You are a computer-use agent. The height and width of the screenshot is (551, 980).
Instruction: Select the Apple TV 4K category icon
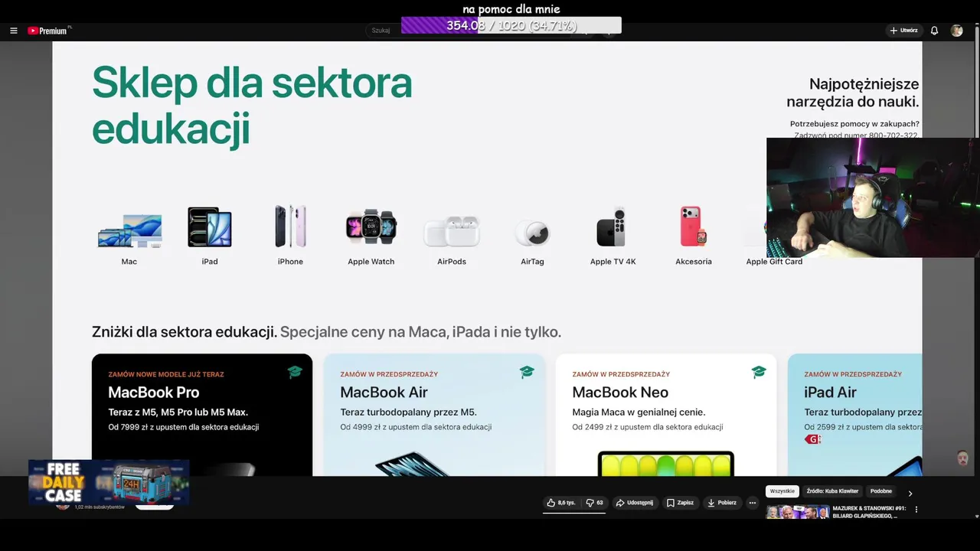(612, 227)
